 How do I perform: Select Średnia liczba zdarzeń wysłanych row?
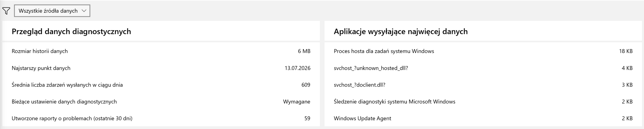coord(161,85)
